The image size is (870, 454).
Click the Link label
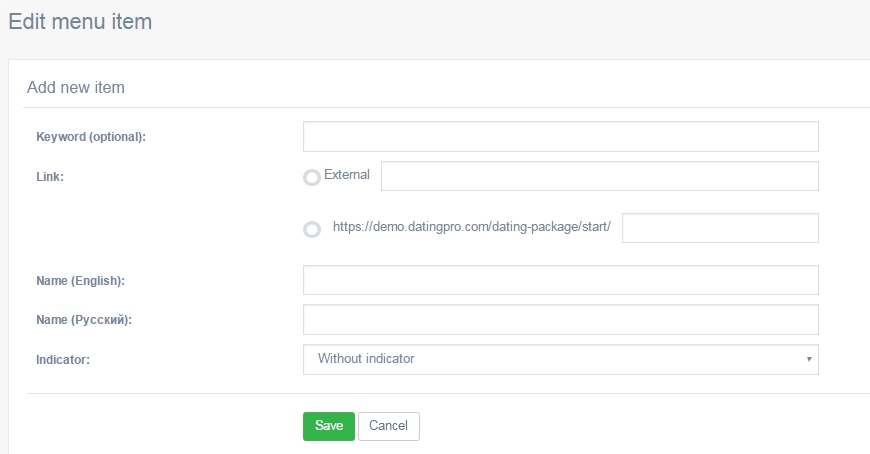click(50, 176)
